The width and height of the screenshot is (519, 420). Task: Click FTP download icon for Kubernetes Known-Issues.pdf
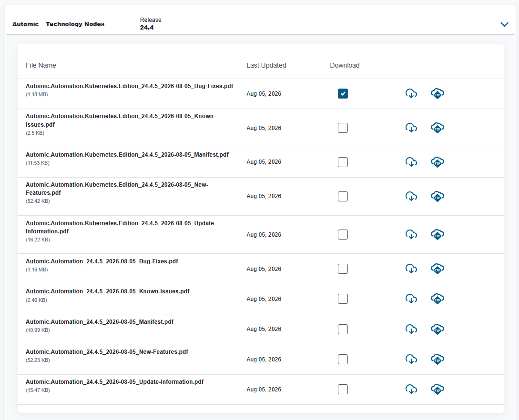coord(437,128)
